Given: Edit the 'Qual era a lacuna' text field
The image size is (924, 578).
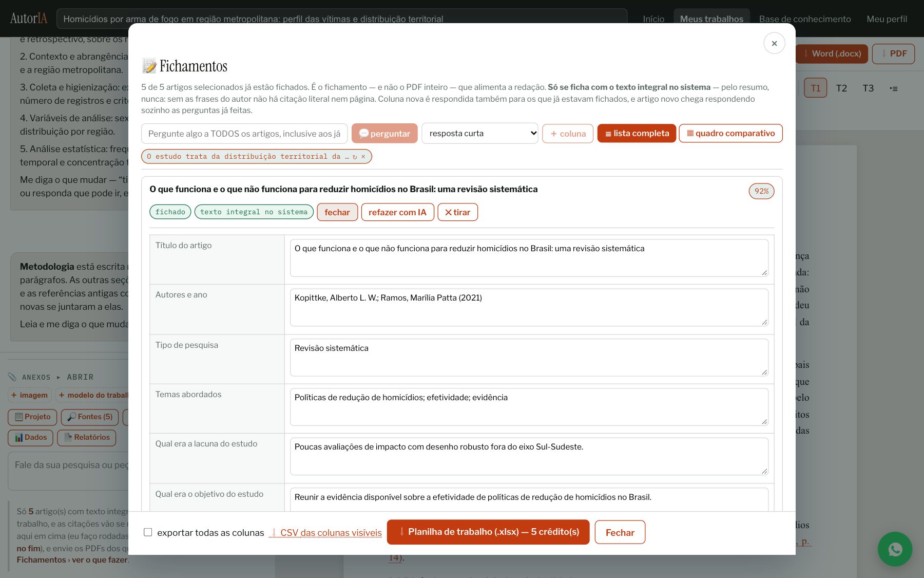Looking at the screenshot, I should [x=529, y=456].
